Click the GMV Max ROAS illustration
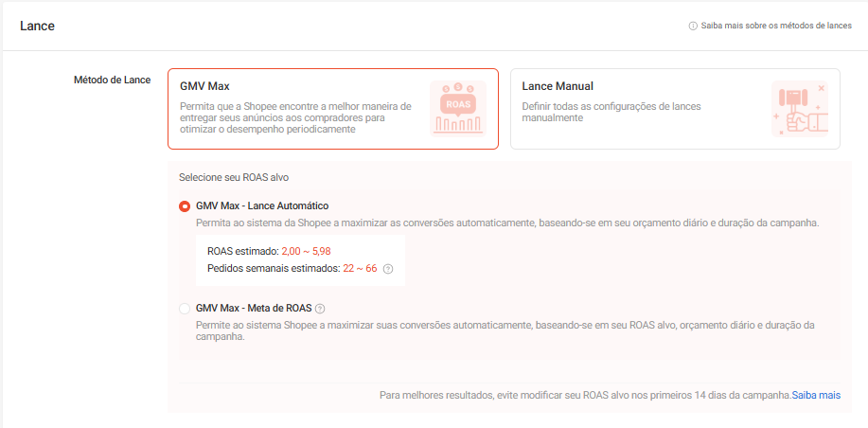This screenshot has width=868, height=428. click(457, 108)
